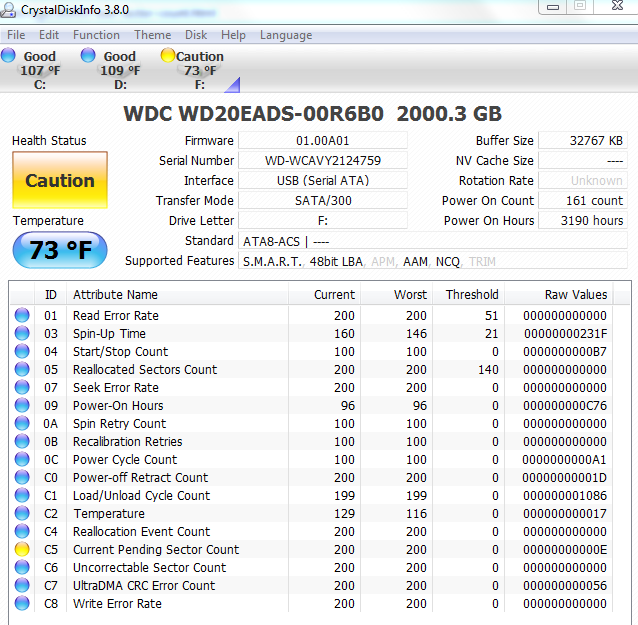Select the C: drive Good status orb
Image resolution: width=638 pixels, height=625 pixels.
(x=8, y=56)
